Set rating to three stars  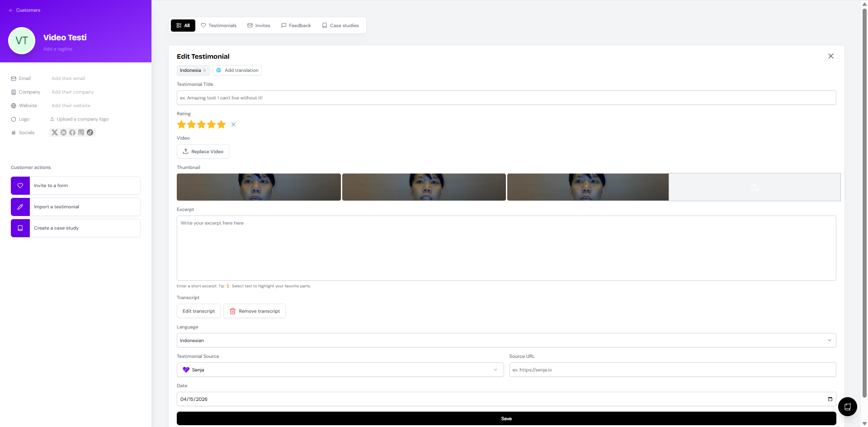coord(201,125)
